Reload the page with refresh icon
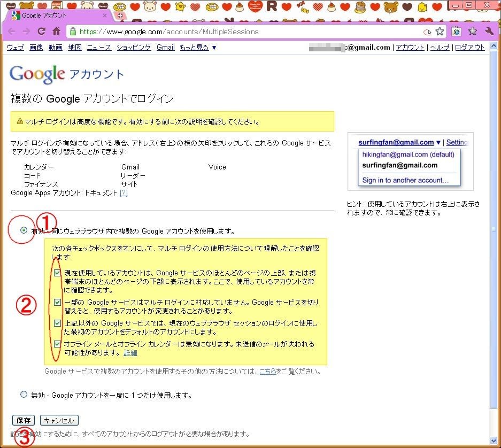 tap(41, 32)
